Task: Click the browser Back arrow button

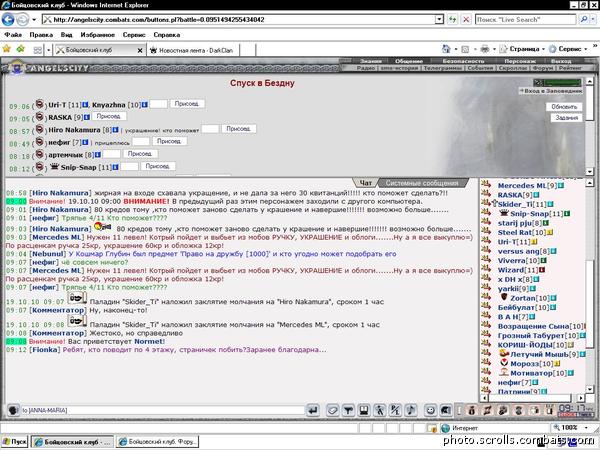Action: pyautogui.click(x=8, y=19)
